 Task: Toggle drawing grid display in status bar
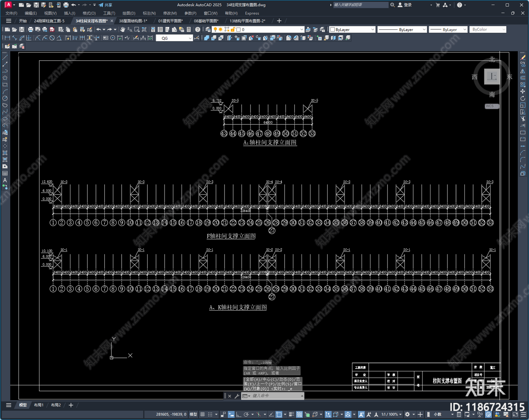pyautogui.click(x=203, y=414)
